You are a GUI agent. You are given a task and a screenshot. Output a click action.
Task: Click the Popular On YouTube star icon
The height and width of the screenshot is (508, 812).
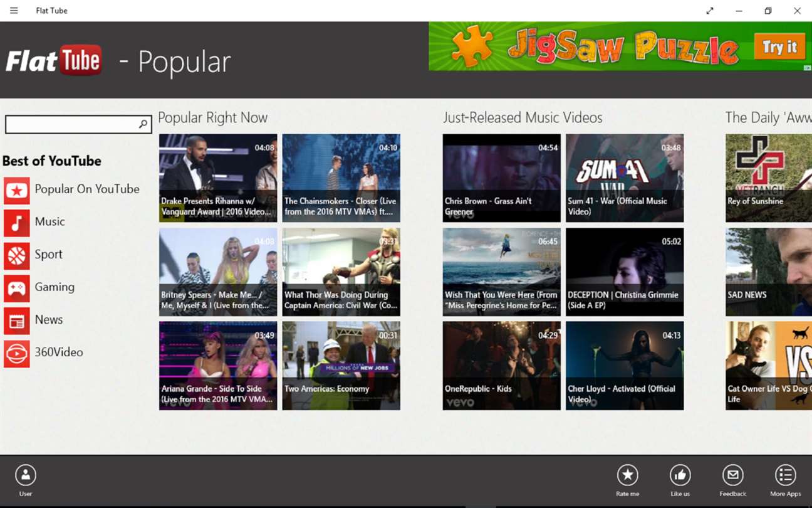[x=16, y=190]
